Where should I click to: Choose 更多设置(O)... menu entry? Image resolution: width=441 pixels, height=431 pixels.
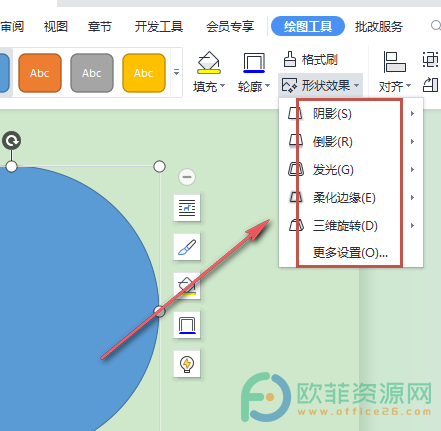coord(351,253)
